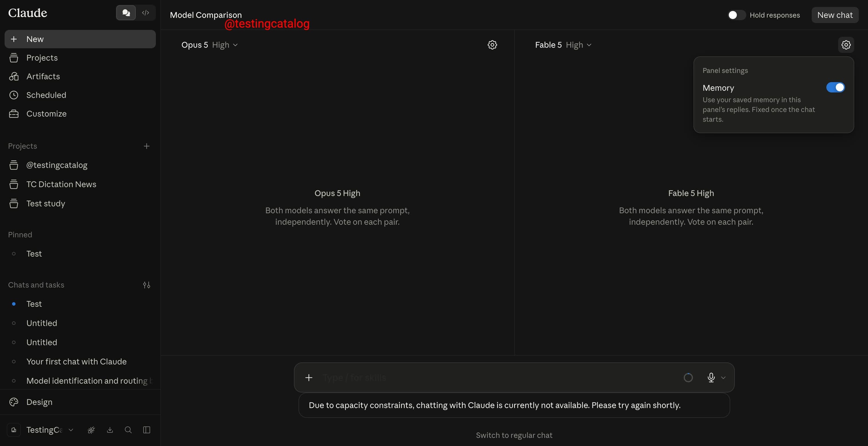868x446 pixels.
Task: Switch to chat mode icon
Action: point(126,13)
